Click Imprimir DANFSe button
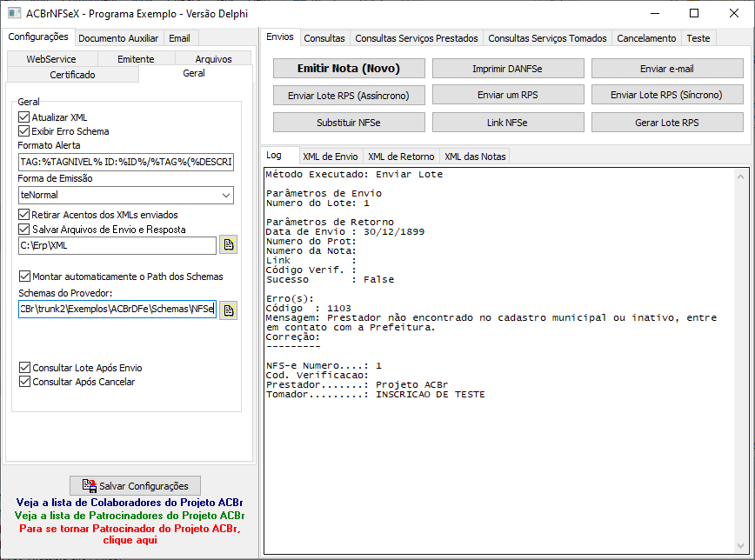755x560 pixels. coord(507,69)
